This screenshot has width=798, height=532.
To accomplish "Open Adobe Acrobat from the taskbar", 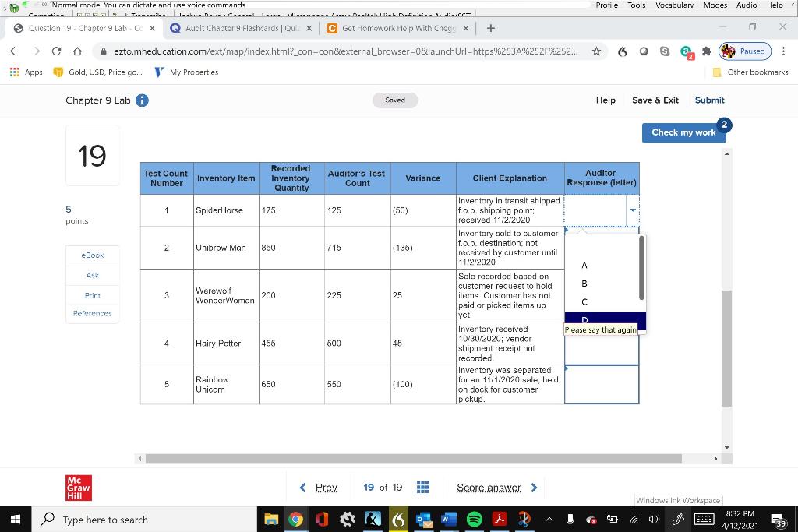I will pos(499,520).
